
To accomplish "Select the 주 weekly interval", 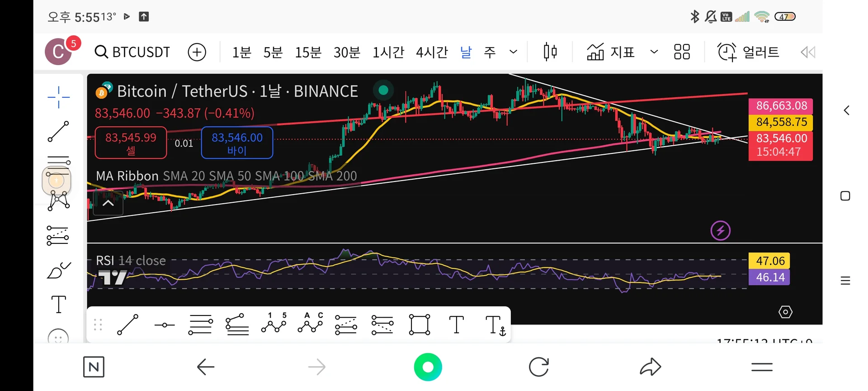I will tap(490, 52).
